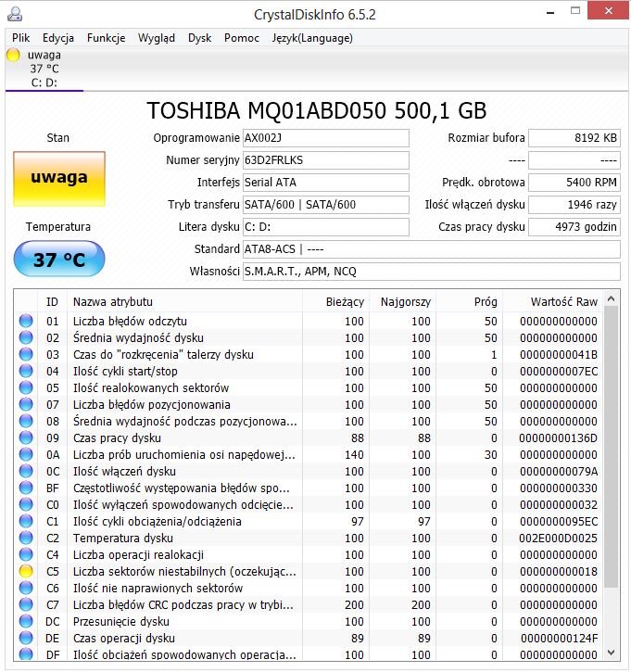Click the Litera dysku field
Screen dimensions: 631x672
tap(326, 227)
